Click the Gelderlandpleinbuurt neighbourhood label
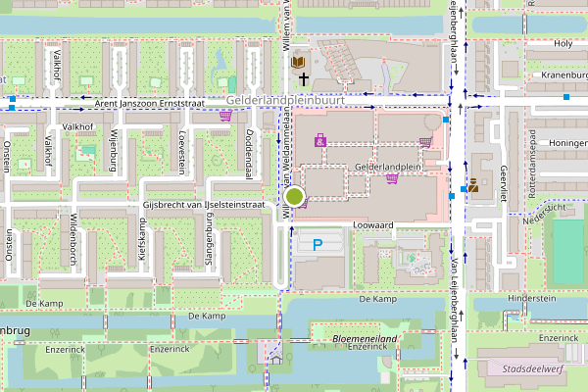The width and height of the screenshot is (588, 392). [x=285, y=100]
